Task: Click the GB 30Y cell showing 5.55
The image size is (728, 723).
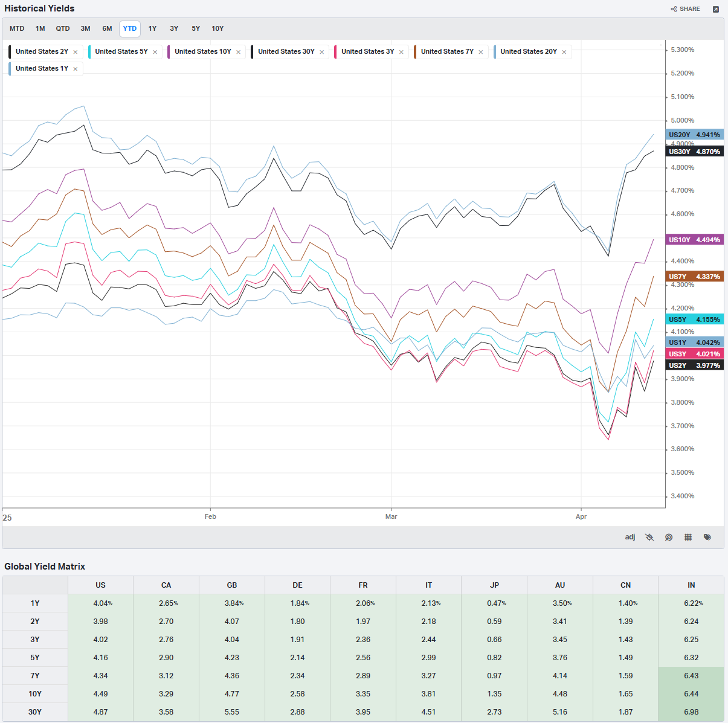Action: tap(232, 712)
